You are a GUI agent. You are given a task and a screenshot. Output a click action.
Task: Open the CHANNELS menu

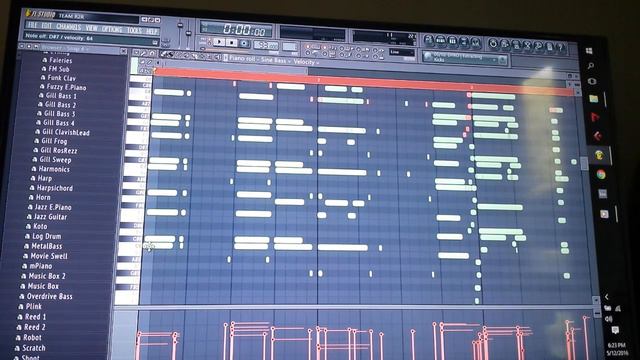(x=68, y=27)
